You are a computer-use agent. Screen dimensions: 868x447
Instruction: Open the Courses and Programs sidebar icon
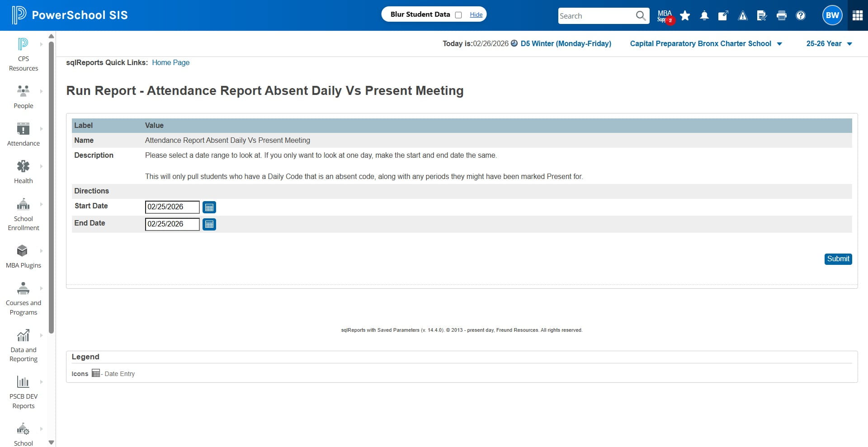[x=23, y=288]
